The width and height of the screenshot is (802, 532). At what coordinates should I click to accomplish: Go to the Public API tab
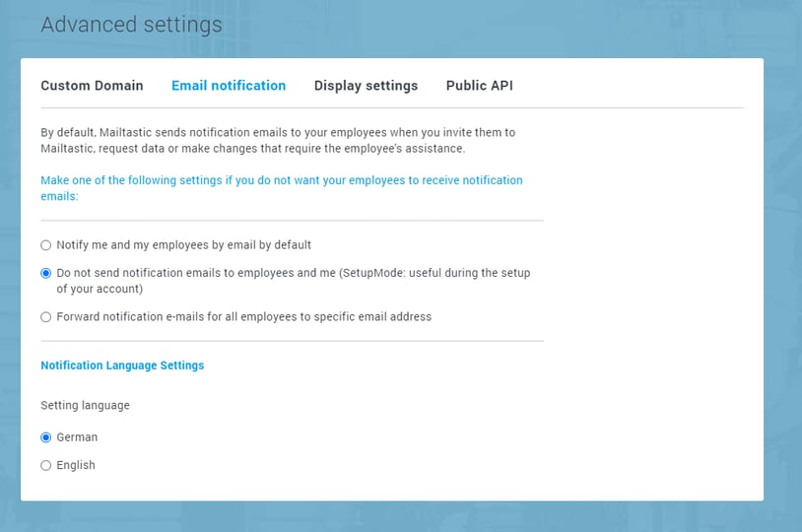coord(479,86)
